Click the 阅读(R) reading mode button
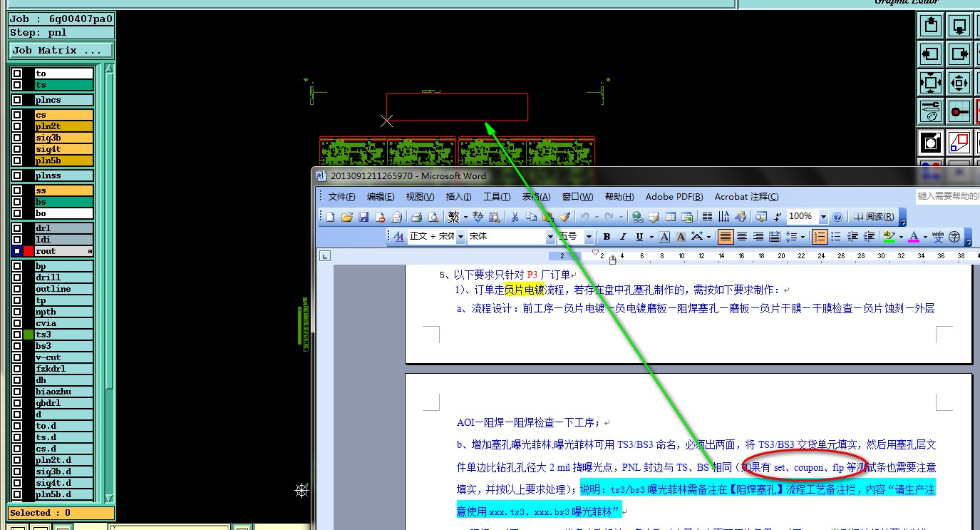Image resolution: width=980 pixels, height=530 pixels. point(874,216)
